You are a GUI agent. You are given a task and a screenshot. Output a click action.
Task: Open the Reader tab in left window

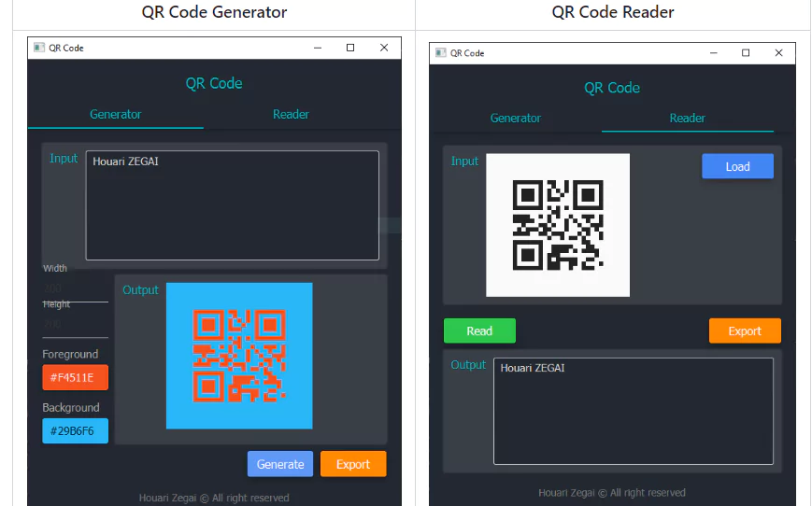click(x=291, y=114)
